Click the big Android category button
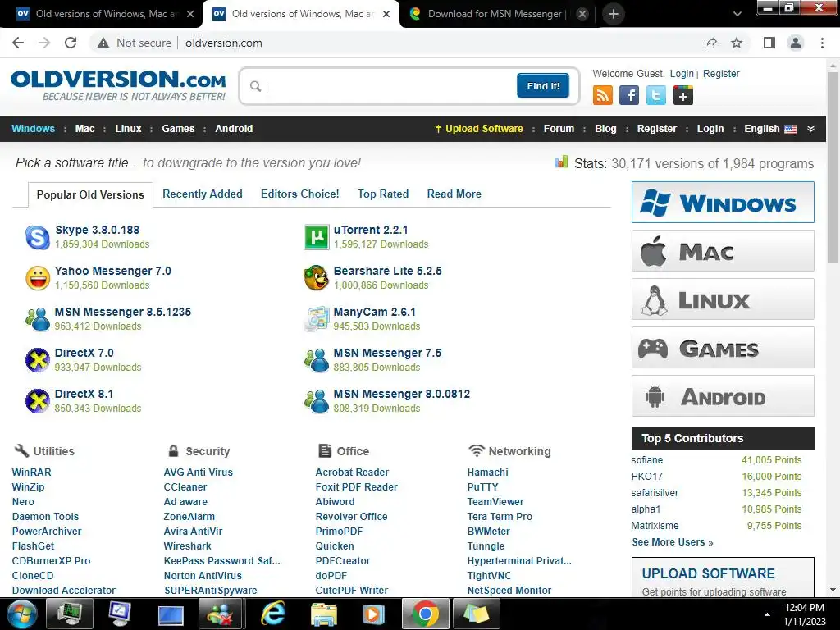This screenshot has height=630, width=840. coord(723,396)
